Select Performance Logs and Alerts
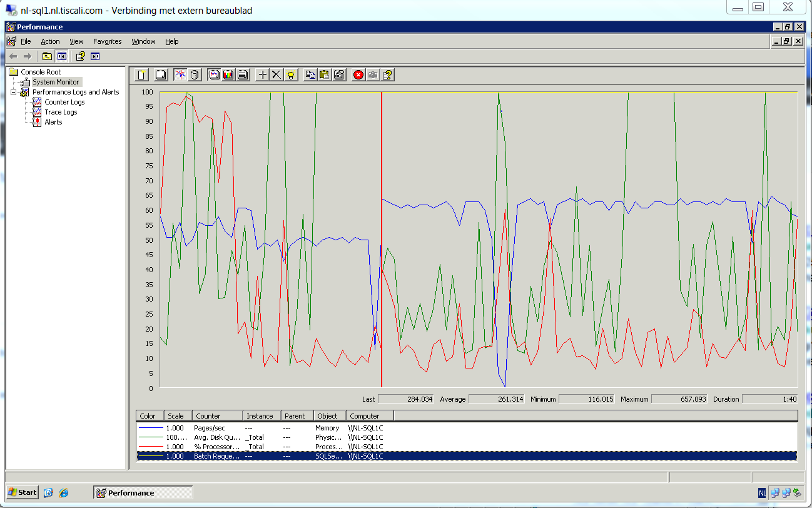The width and height of the screenshot is (812, 508). [76, 92]
